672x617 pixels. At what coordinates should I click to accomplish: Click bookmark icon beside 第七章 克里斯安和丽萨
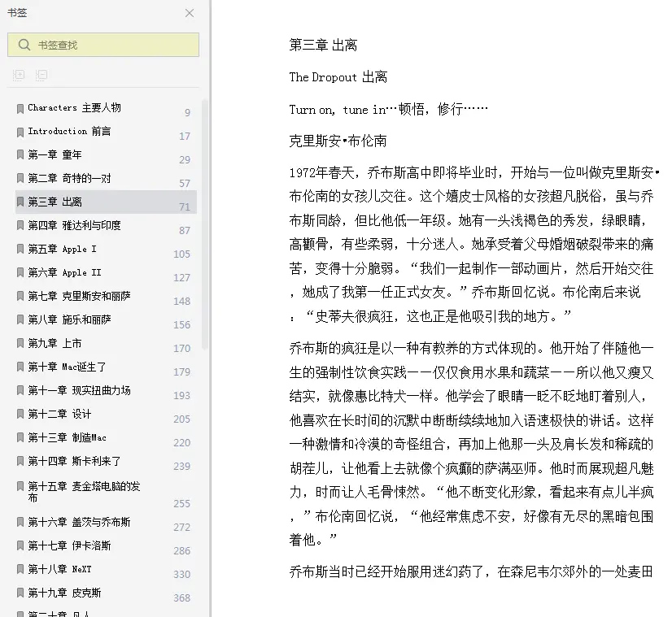click(x=20, y=296)
